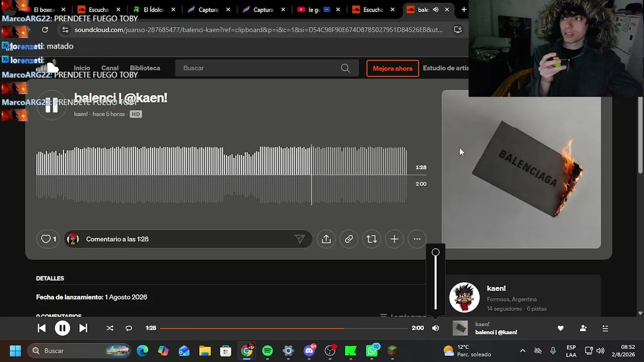Add the track to a playlist with the plus icon
The width and height of the screenshot is (644, 362).
[394, 239]
